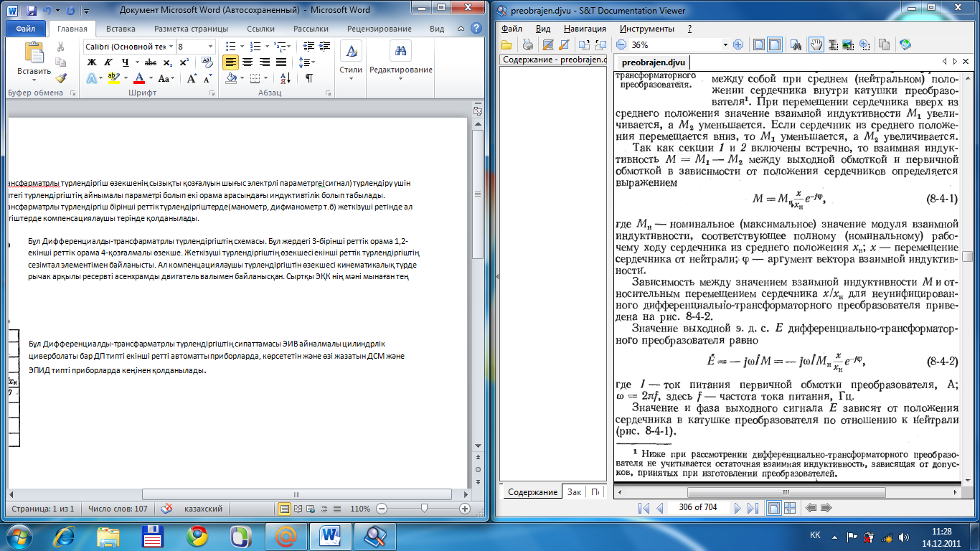Click the binoculars Find icon in DjVu viewer
This screenshot has height=551, width=980.
tap(796, 44)
